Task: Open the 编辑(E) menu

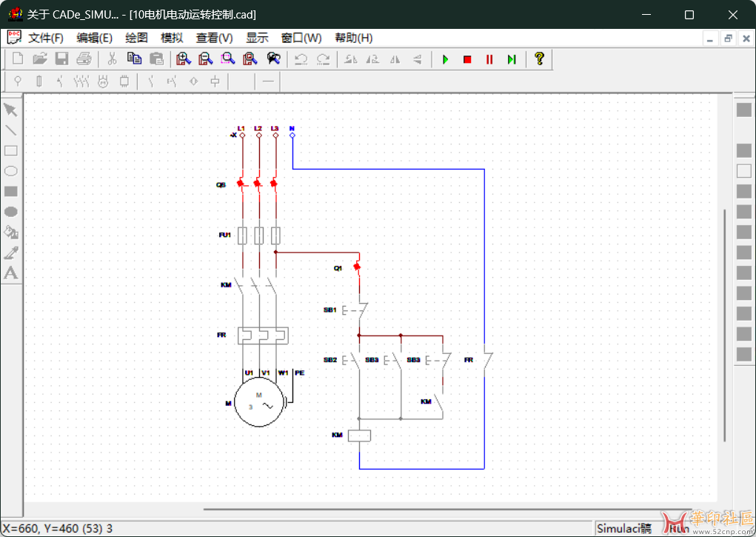Action: (x=95, y=38)
